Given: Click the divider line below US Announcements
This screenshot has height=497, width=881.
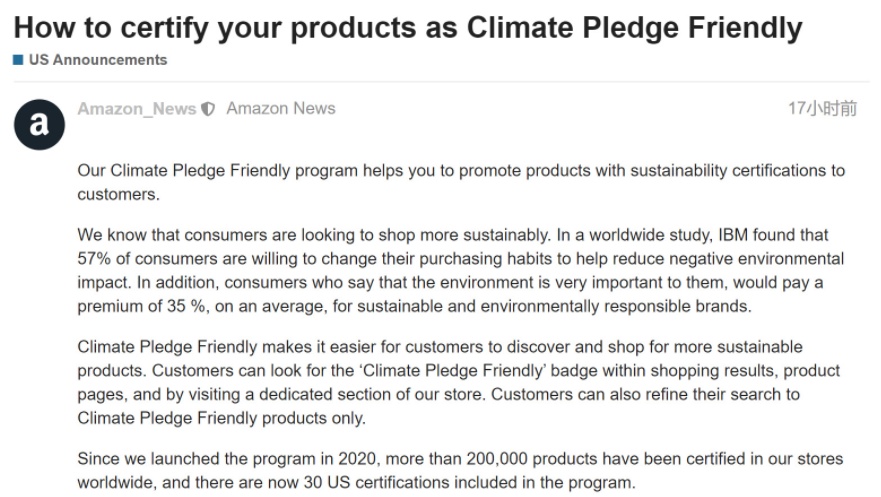Looking at the screenshot, I should pos(442,81).
